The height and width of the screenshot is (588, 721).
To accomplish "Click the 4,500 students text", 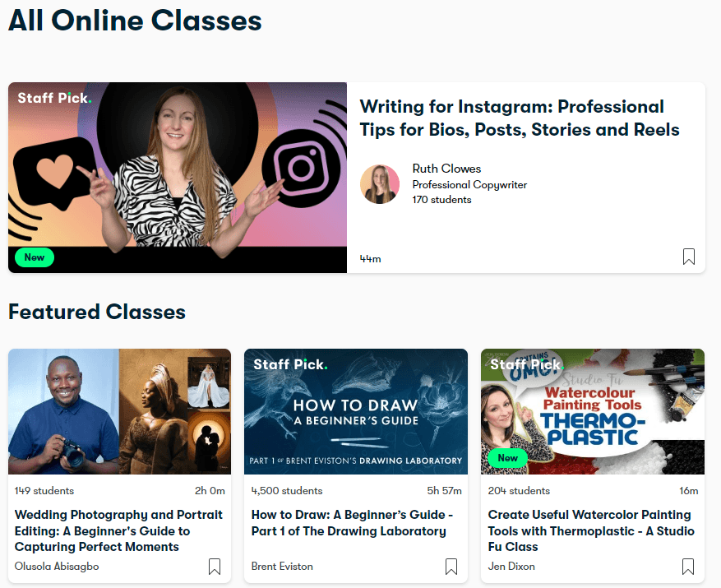I will pos(287,491).
